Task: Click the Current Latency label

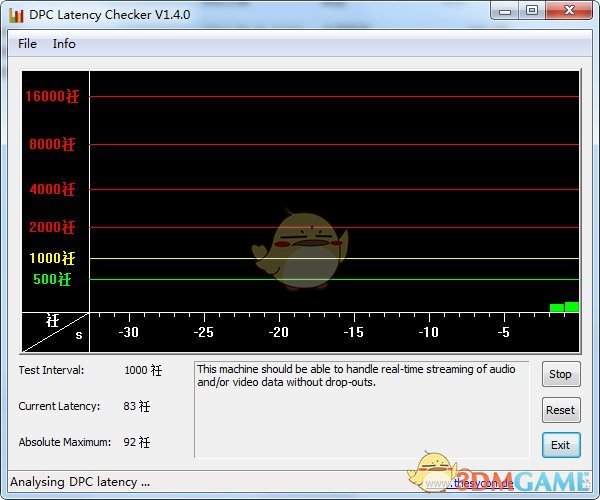Action: (59, 406)
